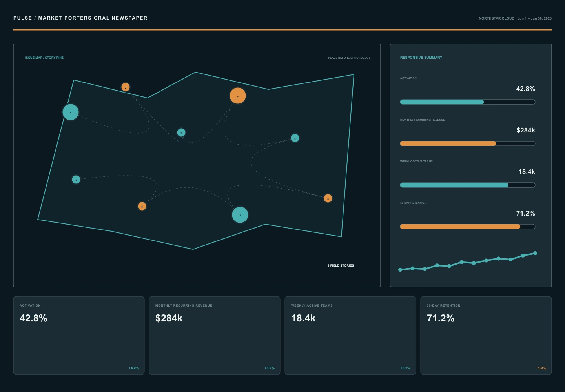Click the '+4.2%' change on the Activation card
The image size is (565, 392).
134,368
